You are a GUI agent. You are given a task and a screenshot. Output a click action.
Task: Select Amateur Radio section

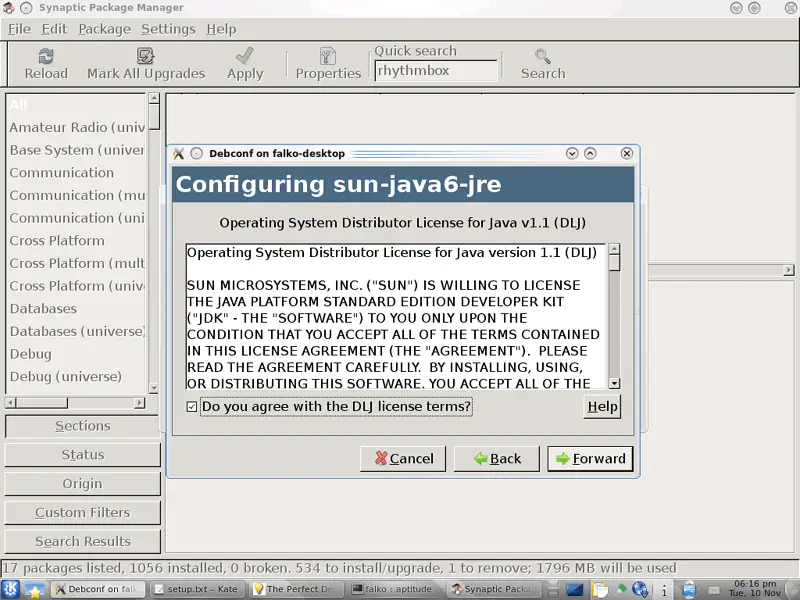coord(77,127)
